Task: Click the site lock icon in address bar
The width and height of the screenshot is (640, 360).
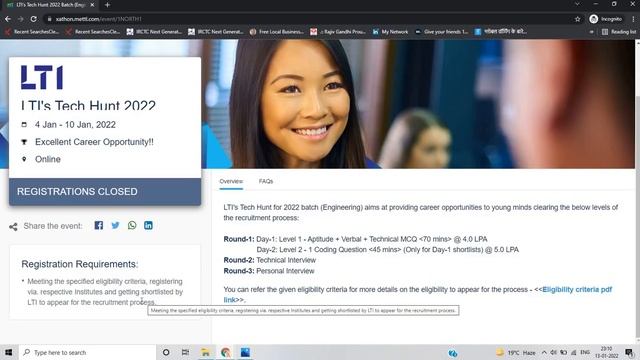Action: point(49,19)
